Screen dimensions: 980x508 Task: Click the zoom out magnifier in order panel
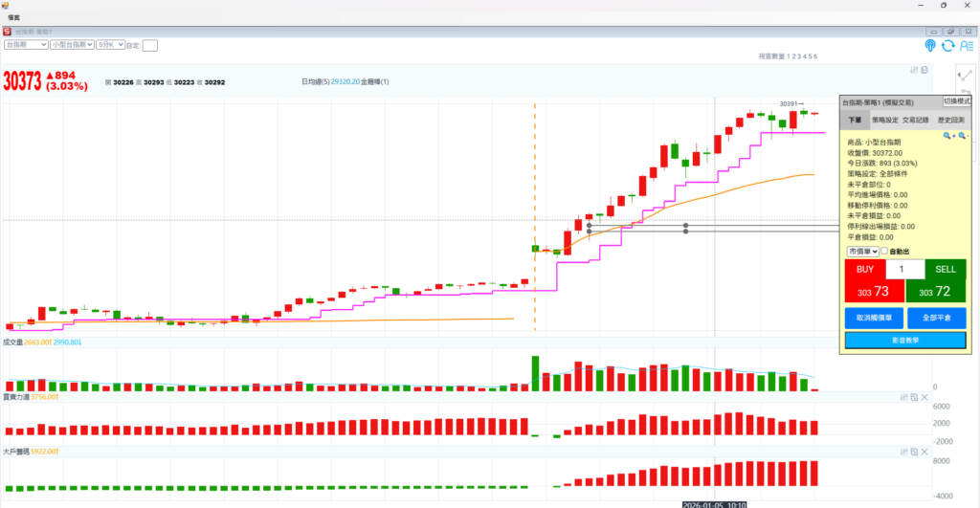click(963, 136)
